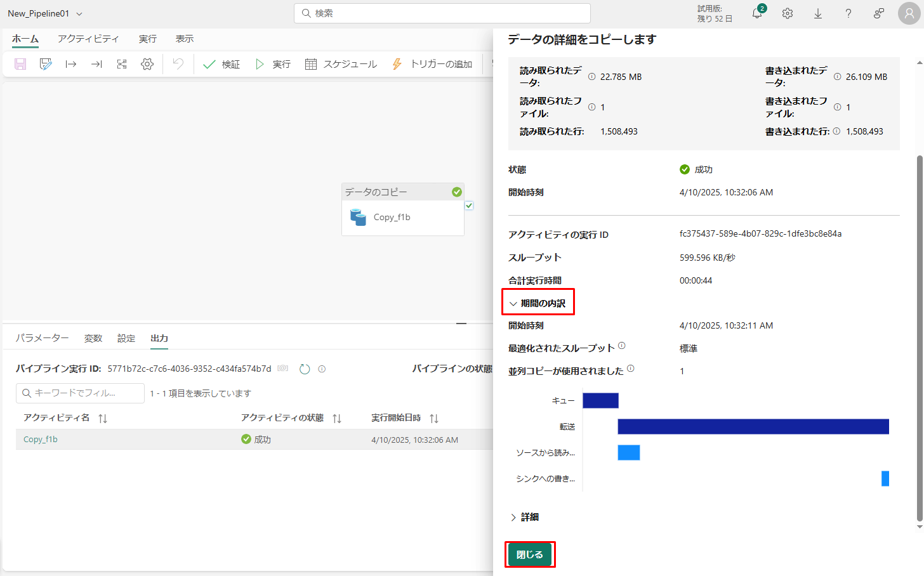The image size is (924, 576).
Task: Click the Validate (検証) checkmark button
Action: (x=221, y=64)
